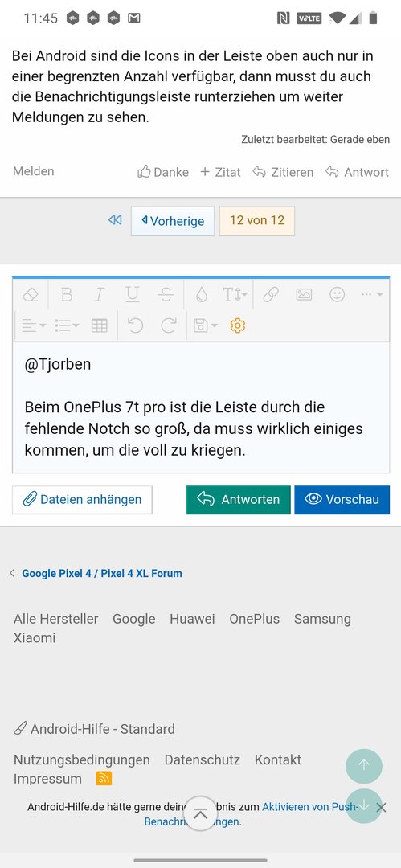Tap the scroll-to-top arrow button

coord(364,766)
